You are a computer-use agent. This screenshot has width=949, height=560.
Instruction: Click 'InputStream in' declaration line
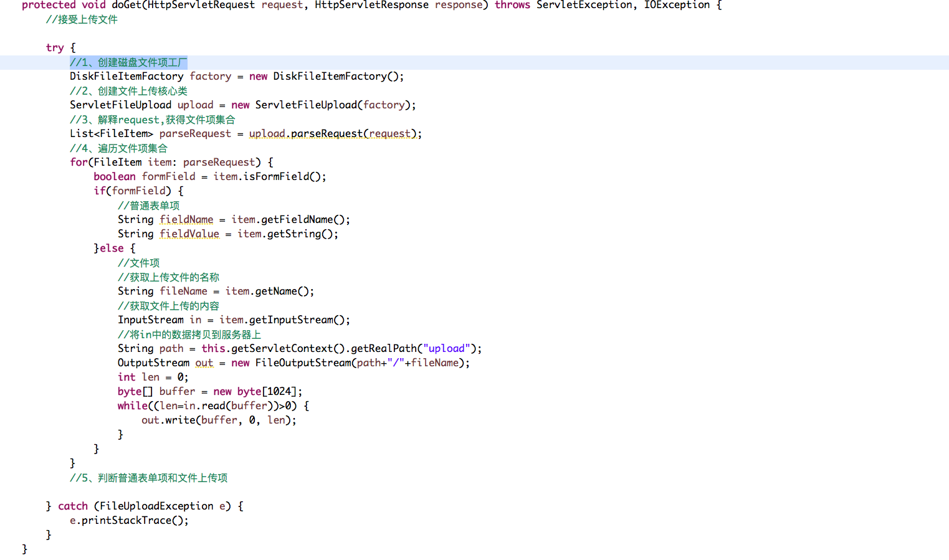(234, 320)
